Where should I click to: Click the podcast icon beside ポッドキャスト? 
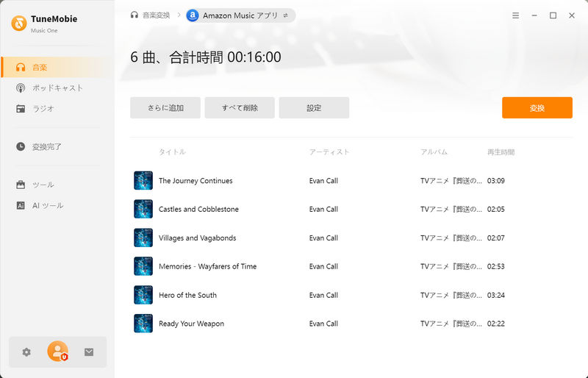tap(21, 88)
